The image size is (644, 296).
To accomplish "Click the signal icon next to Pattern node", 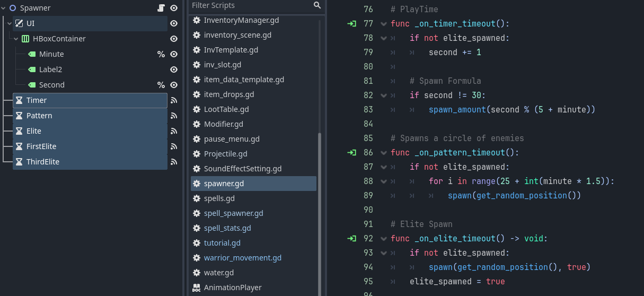I will coord(173,116).
